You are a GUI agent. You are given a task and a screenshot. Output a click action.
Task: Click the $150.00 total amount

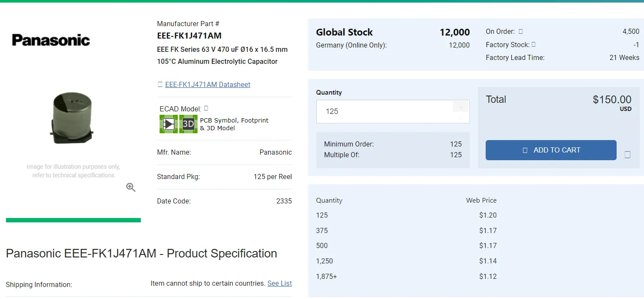pyautogui.click(x=612, y=100)
